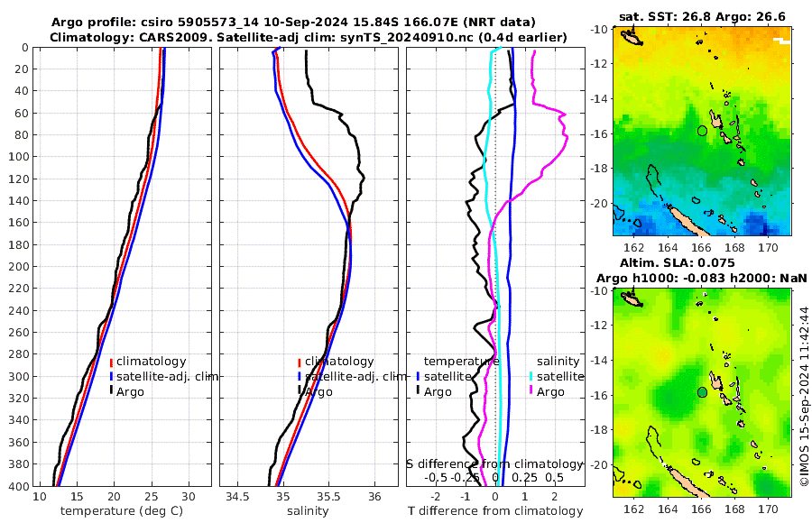Image resolution: width=812 pixels, height=523 pixels.
Task: Click the 'salinity' x-axis label under second panel
Action: [308, 511]
